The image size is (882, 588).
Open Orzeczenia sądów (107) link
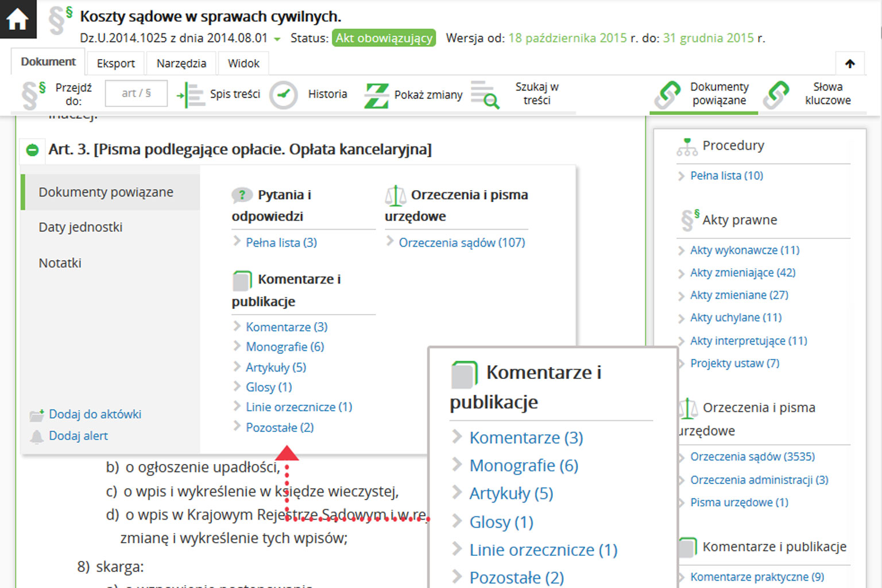[462, 243]
